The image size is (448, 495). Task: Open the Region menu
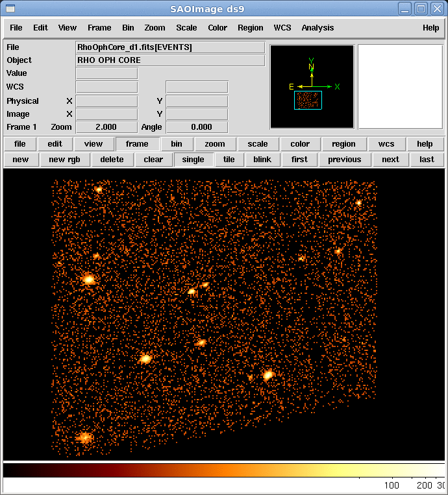250,28
